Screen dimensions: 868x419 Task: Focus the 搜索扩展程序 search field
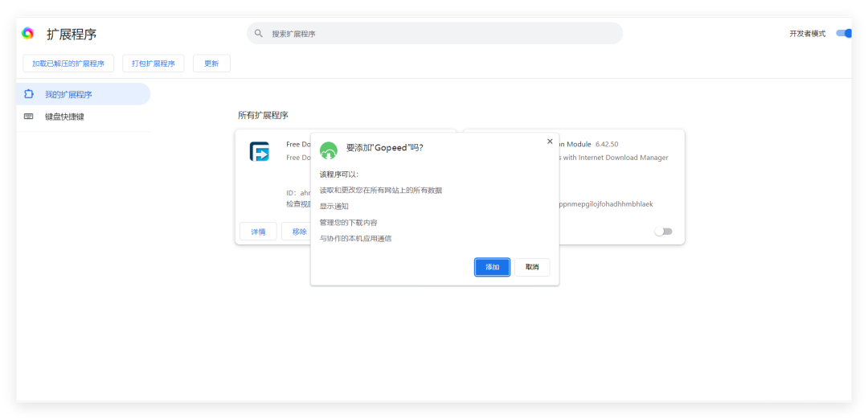pos(435,33)
